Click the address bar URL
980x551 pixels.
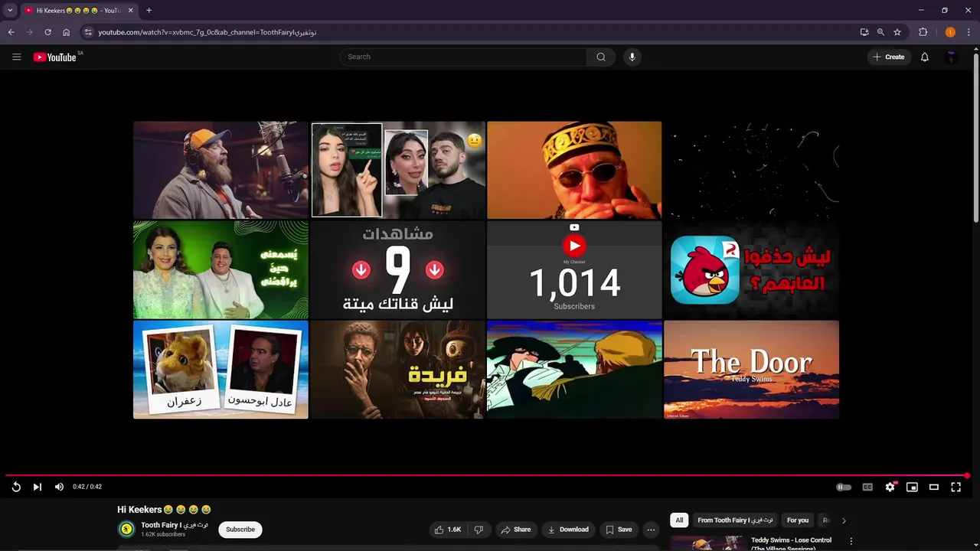pyautogui.click(x=207, y=32)
